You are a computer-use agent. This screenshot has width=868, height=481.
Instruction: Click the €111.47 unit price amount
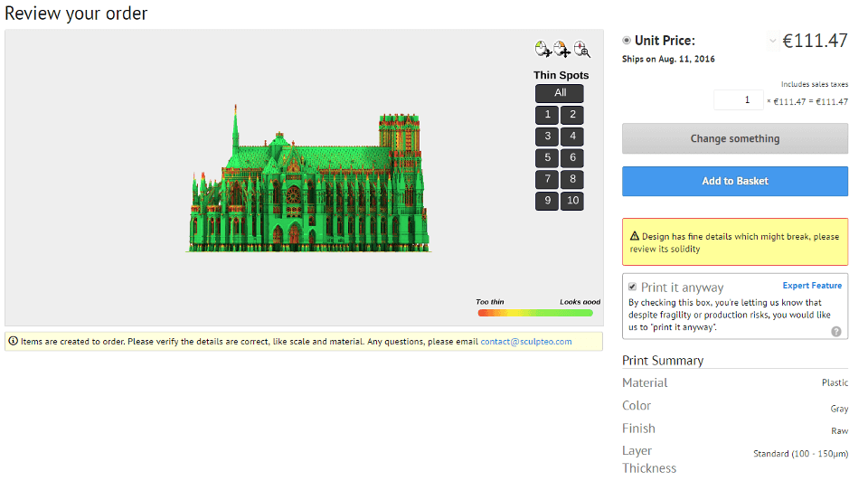pos(815,41)
